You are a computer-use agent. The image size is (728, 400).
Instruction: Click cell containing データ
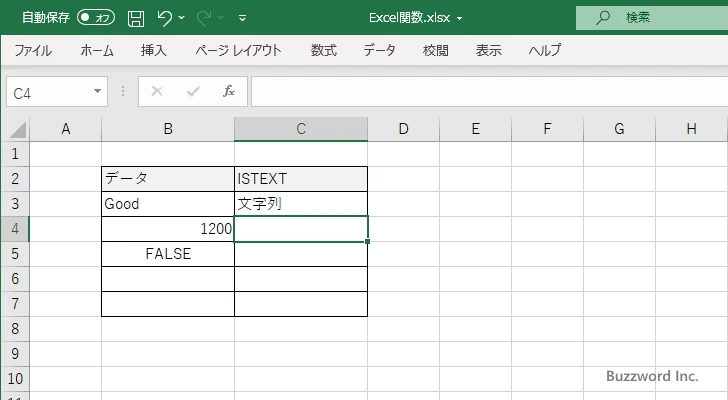click(168, 179)
